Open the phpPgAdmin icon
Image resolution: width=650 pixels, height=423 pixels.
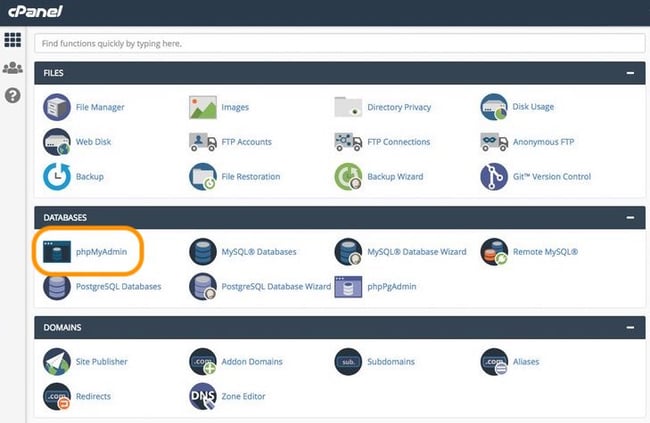[348, 287]
